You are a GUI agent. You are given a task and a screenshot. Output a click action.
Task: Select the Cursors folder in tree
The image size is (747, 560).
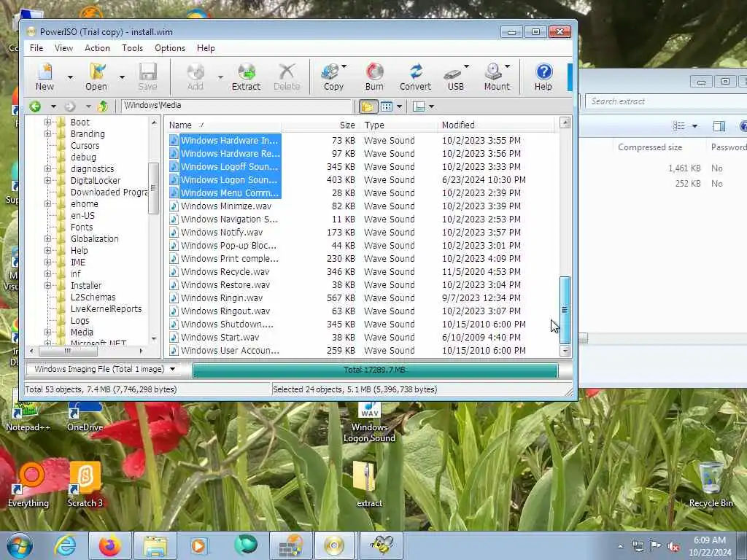pos(85,146)
